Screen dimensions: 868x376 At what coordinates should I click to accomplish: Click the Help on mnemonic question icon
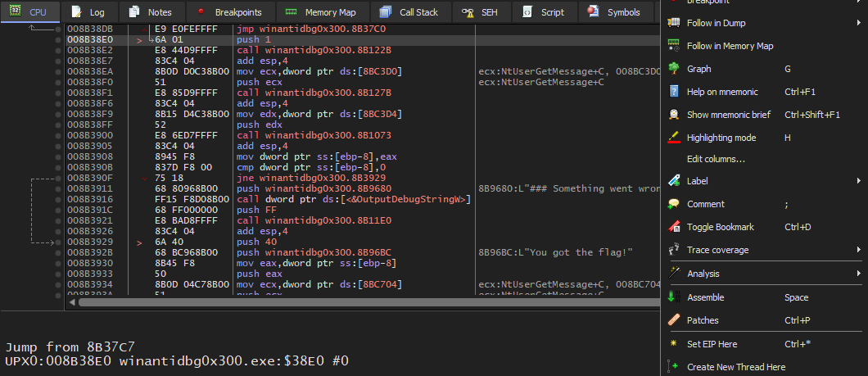click(674, 92)
